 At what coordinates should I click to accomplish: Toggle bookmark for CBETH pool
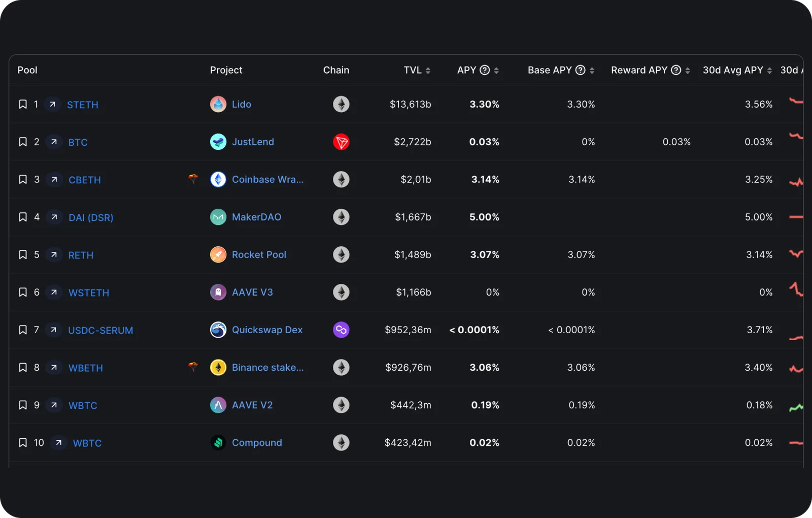[x=23, y=179]
